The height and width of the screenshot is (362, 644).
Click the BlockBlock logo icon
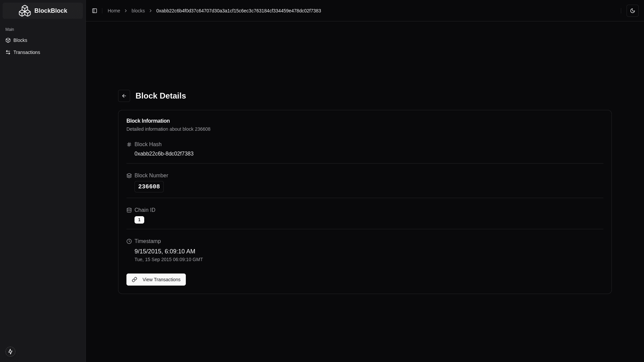click(x=25, y=10)
